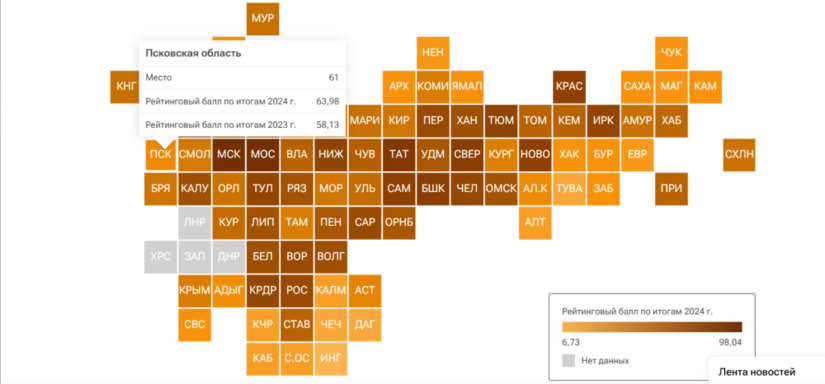Select the ТУВА region tile
This screenshot has width=825, height=384.
tap(569, 189)
